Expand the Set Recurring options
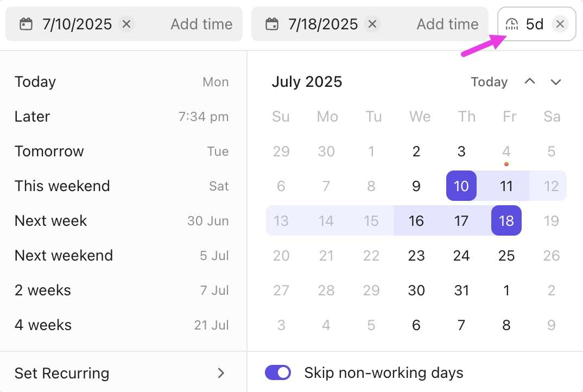This screenshot has height=392, width=583. tap(220, 373)
